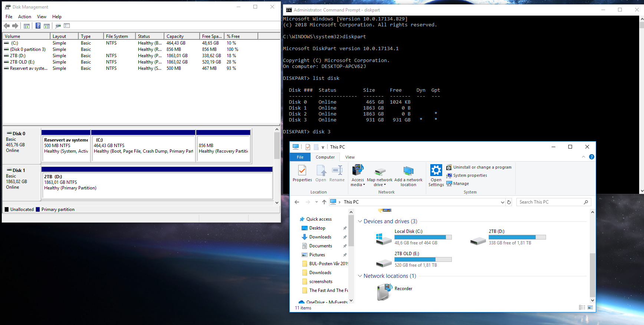
Task: Minimize the File Explorer ribbon
Action: coord(584,157)
